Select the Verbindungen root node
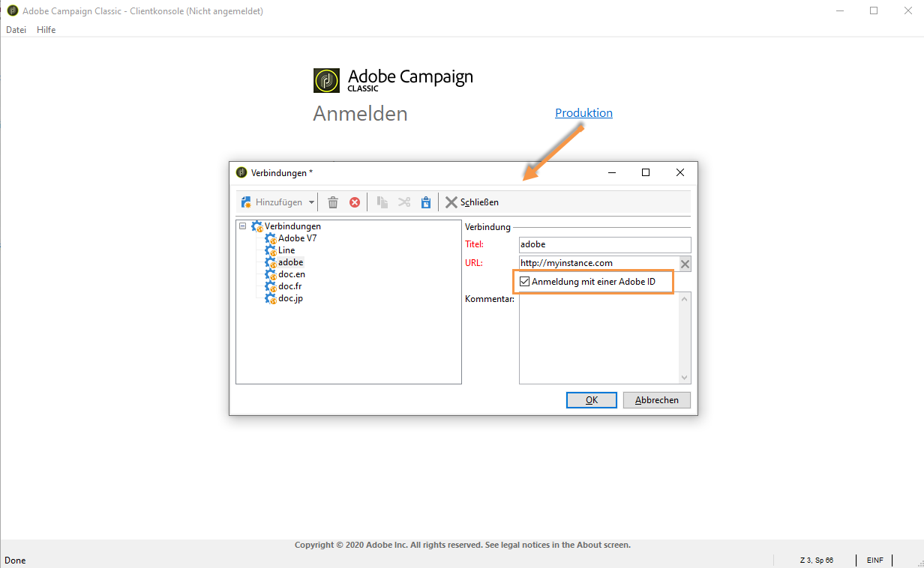 pyautogui.click(x=292, y=226)
